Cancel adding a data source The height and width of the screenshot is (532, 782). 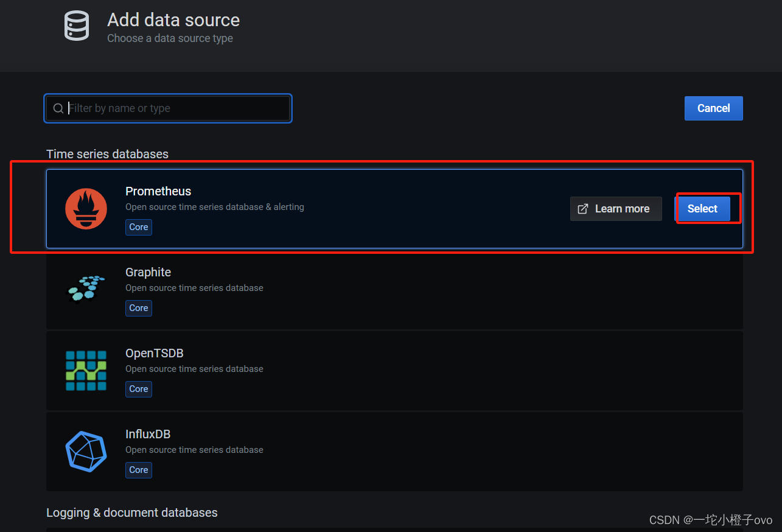click(x=713, y=108)
